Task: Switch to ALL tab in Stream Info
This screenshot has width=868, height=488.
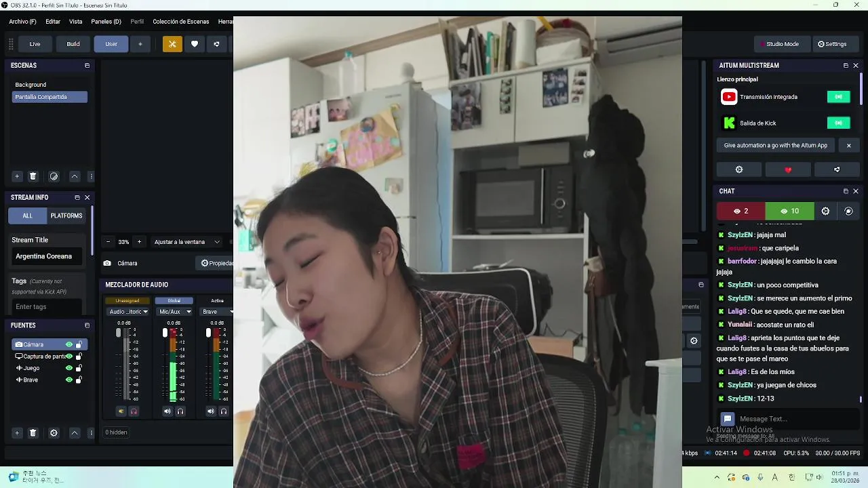Action: point(27,216)
